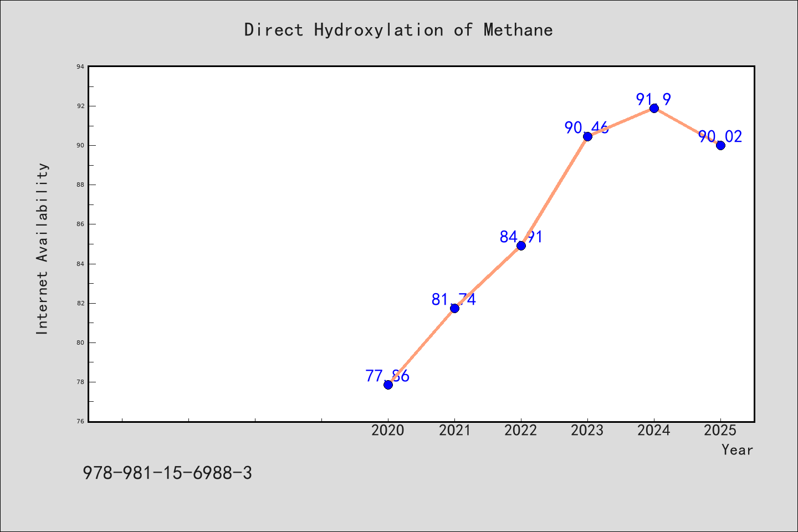Click the y-axis tick label 84
This screenshot has width=798, height=532.
tap(80, 264)
